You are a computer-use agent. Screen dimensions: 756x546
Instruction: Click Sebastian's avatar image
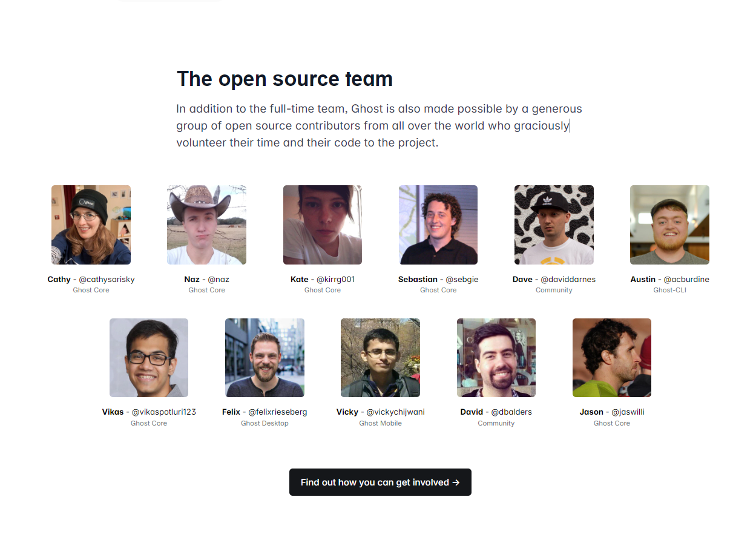click(x=438, y=225)
